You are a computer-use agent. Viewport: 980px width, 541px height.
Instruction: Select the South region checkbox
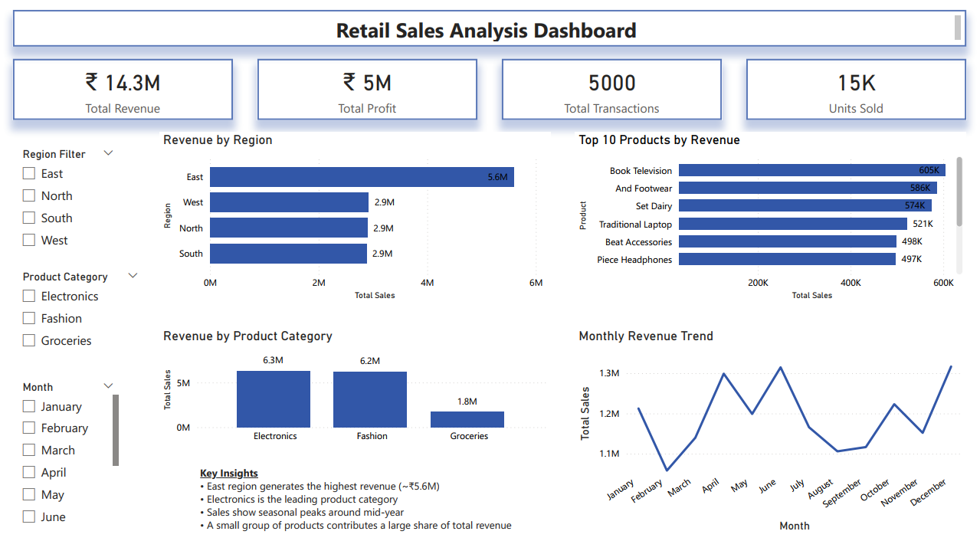(x=28, y=218)
